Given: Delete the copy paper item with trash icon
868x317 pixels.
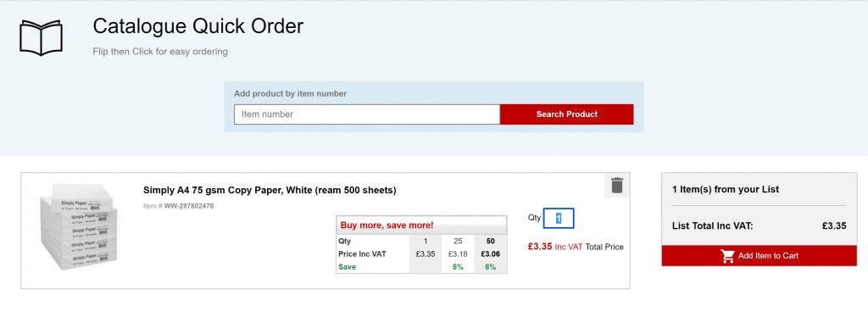Looking at the screenshot, I should point(617,186).
